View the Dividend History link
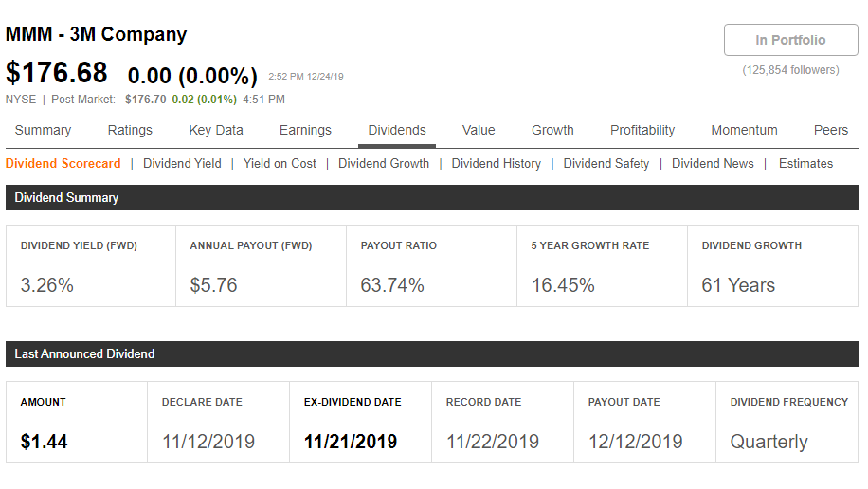 [x=496, y=163]
